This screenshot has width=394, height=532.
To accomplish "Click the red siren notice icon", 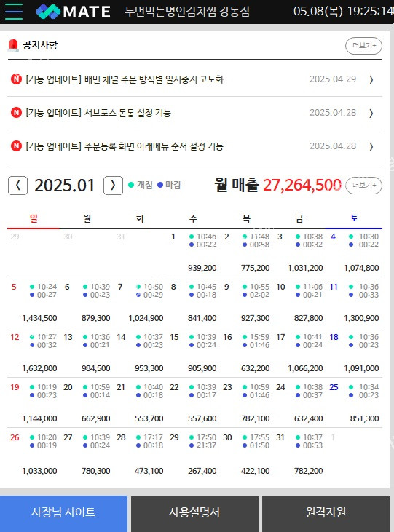I will coord(13,45).
